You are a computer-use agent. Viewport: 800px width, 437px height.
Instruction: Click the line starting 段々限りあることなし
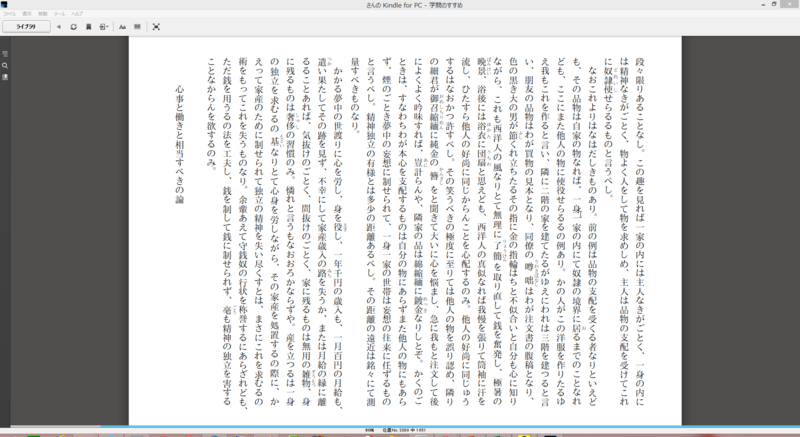[x=640, y=233]
